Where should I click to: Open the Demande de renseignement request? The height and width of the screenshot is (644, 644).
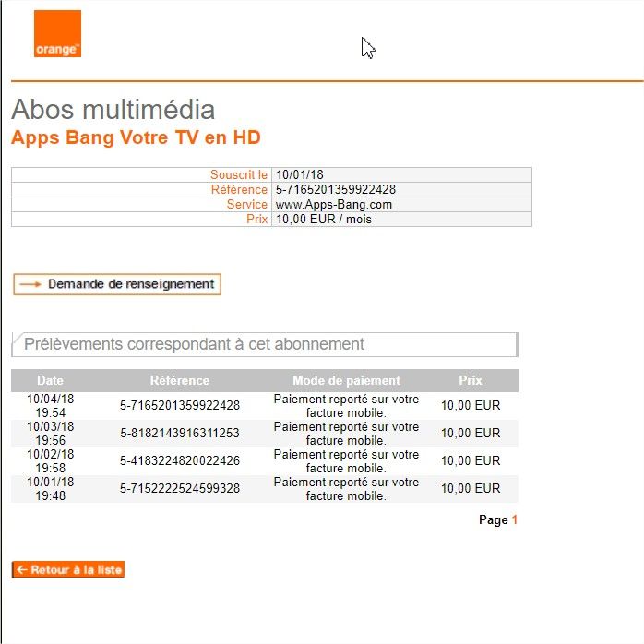coord(117,284)
